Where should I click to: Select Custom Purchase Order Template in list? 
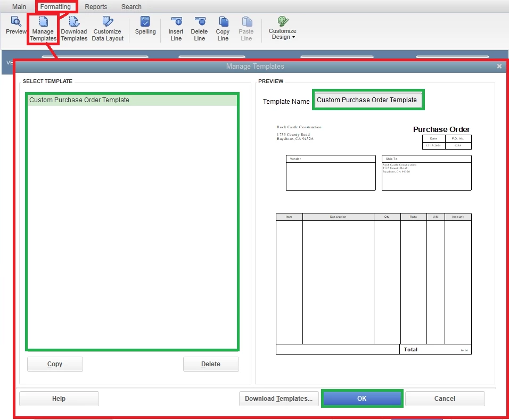pyautogui.click(x=132, y=100)
